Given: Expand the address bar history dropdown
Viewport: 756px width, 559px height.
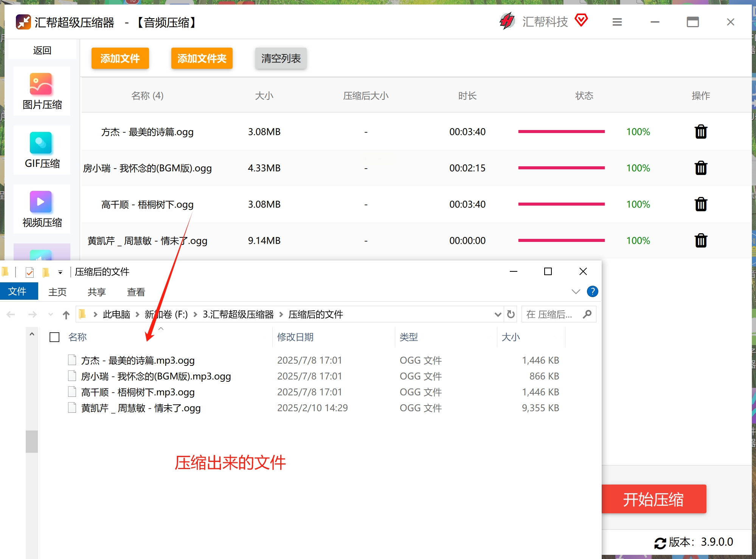Looking at the screenshot, I should 497,314.
